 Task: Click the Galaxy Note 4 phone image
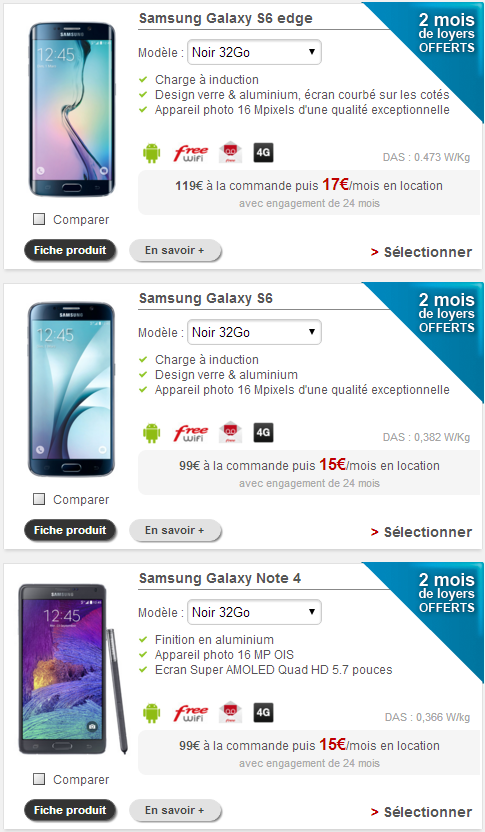pos(73,669)
